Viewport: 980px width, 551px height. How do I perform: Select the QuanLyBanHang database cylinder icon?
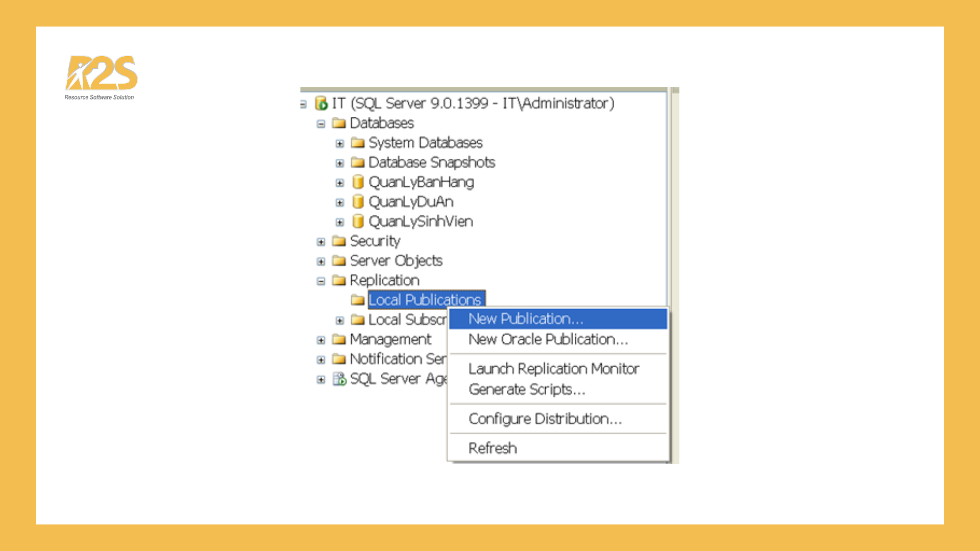coord(359,182)
